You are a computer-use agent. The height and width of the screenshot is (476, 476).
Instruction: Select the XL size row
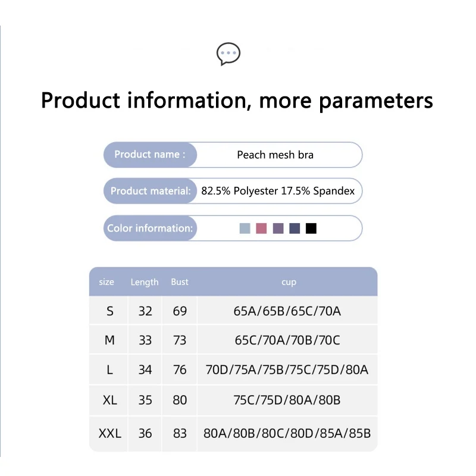tap(233, 400)
